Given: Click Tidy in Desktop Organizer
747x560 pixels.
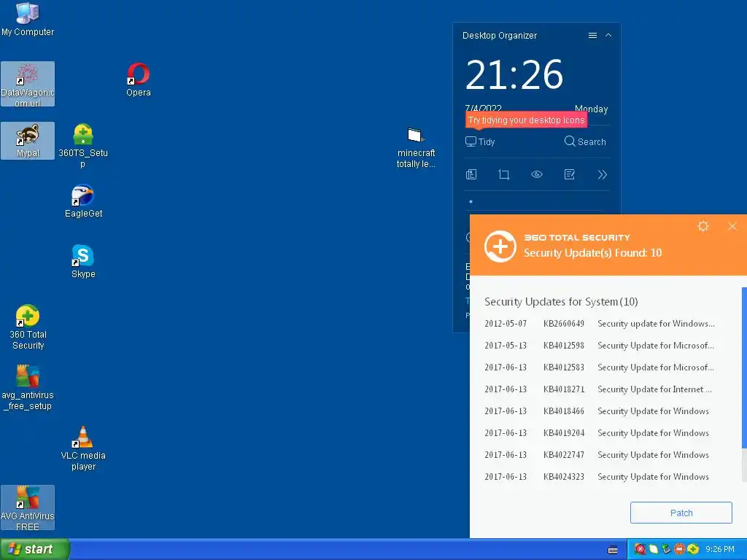Looking at the screenshot, I should [x=480, y=141].
